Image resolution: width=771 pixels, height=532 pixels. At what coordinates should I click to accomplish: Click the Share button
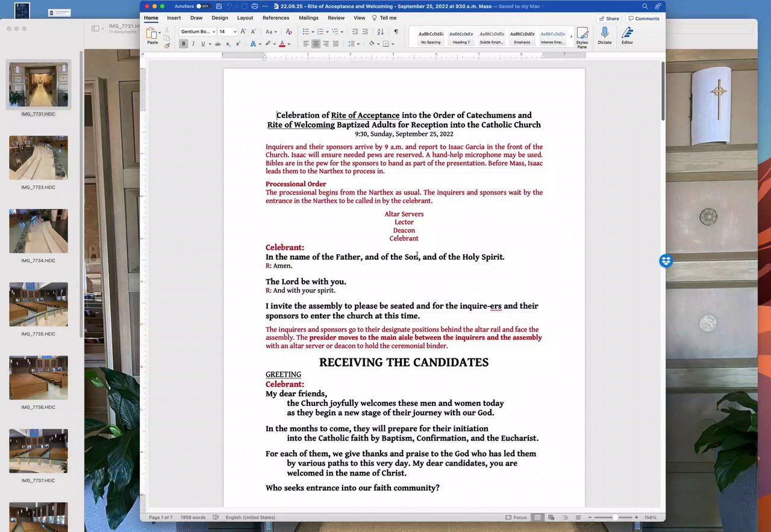point(609,19)
